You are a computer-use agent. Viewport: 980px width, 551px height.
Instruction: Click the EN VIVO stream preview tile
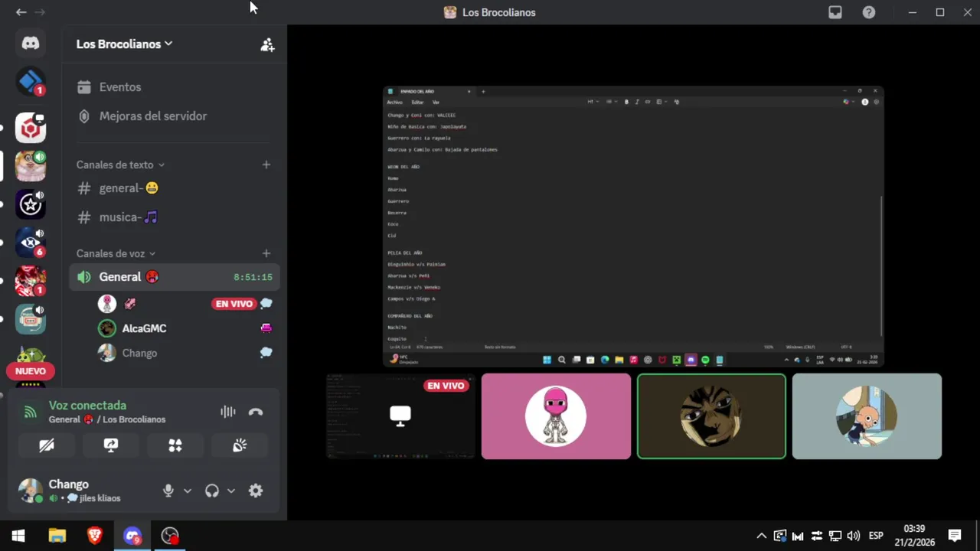(x=401, y=416)
